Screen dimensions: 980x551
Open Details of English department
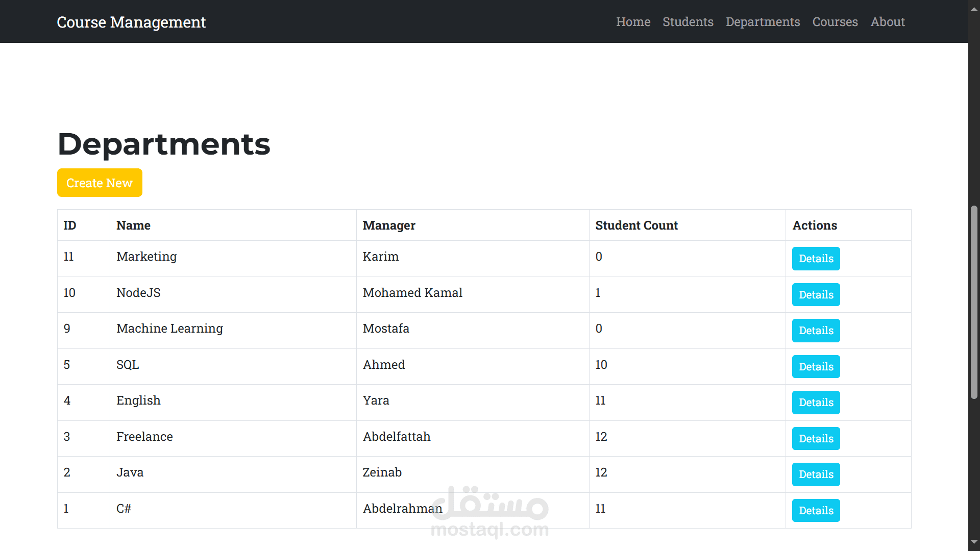tap(815, 403)
